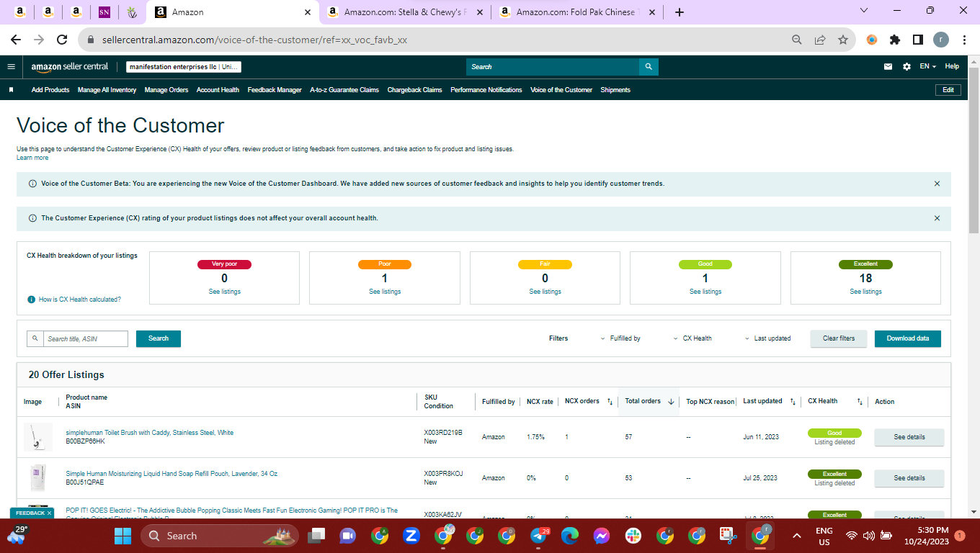980x553 pixels.
Task: Switch to the Fold Pak Chinese tab
Action: coord(578,12)
